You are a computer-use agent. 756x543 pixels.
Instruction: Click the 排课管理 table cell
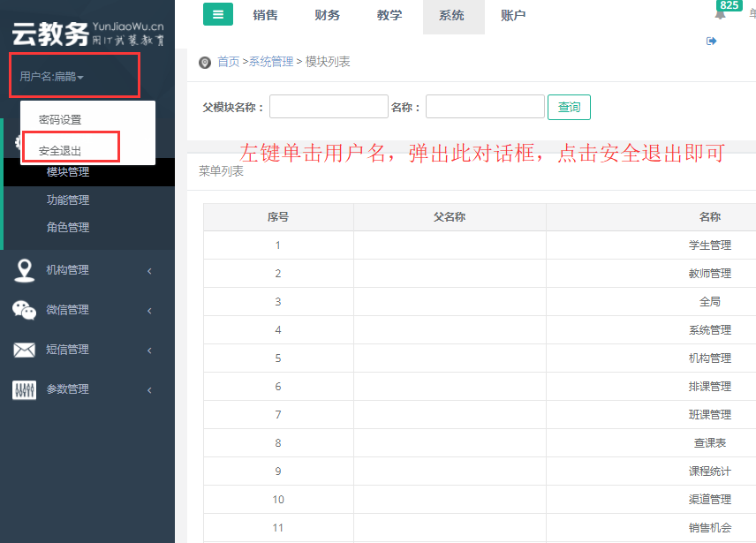click(x=710, y=387)
